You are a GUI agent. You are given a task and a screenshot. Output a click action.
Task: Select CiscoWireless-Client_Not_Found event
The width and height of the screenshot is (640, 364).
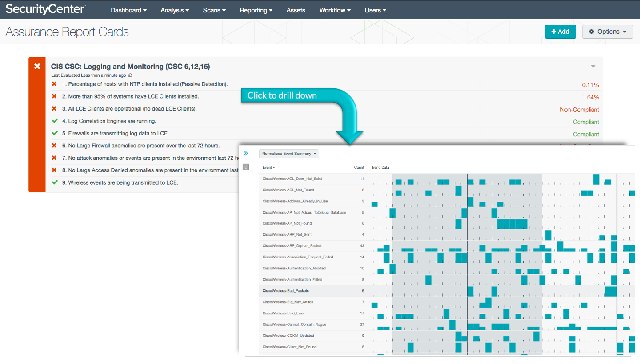(x=289, y=347)
